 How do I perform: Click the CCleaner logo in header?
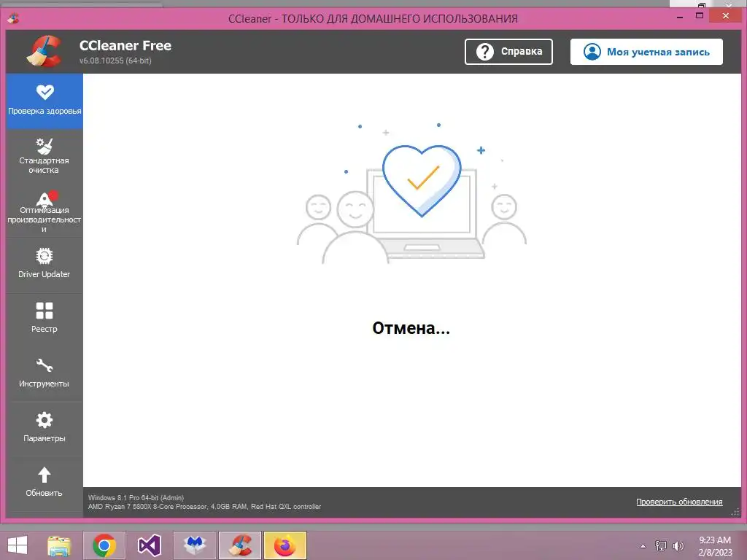coord(44,52)
